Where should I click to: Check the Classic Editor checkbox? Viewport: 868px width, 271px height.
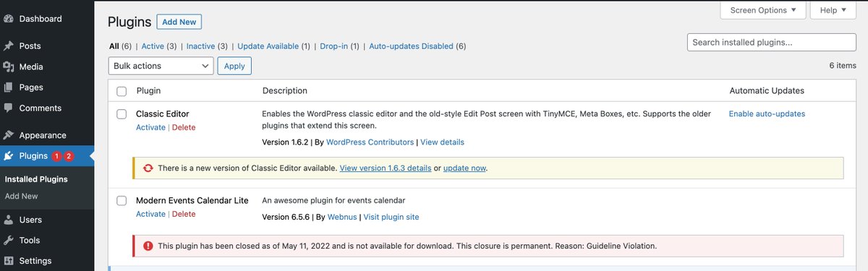click(x=122, y=114)
